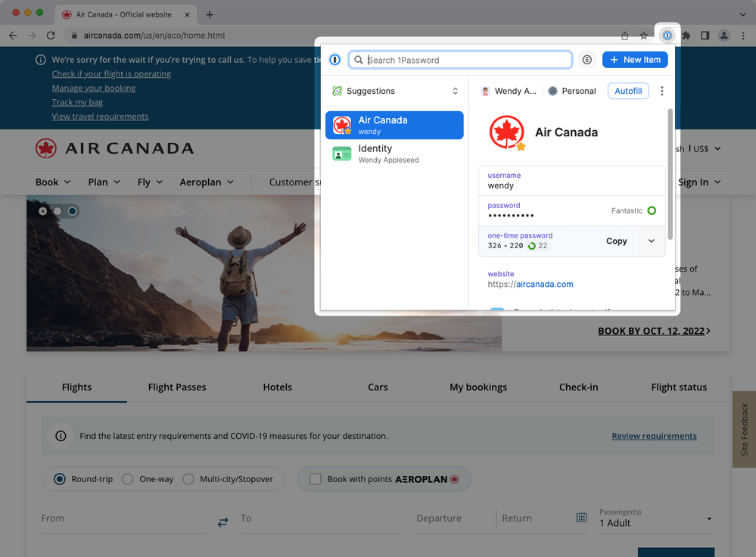The height and width of the screenshot is (557, 756).
Task: Click the three-dot more options menu
Action: [x=661, y=91]
